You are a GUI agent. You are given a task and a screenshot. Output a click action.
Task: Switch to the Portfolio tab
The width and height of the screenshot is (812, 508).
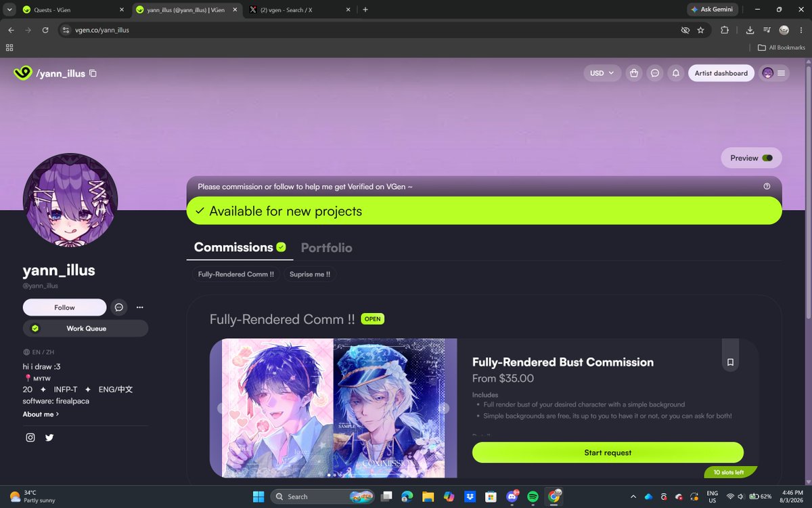tap(326, 248)
